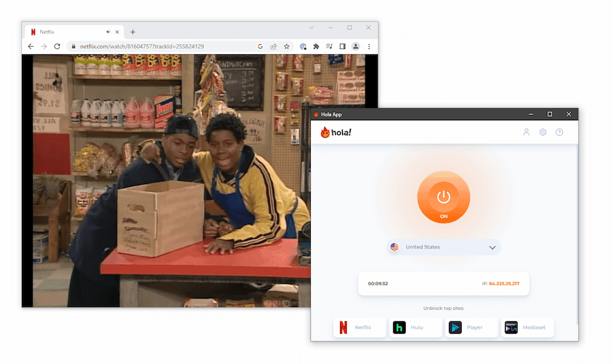Click the hola! logo
The image size is (612, 364).
coord(336,132)
